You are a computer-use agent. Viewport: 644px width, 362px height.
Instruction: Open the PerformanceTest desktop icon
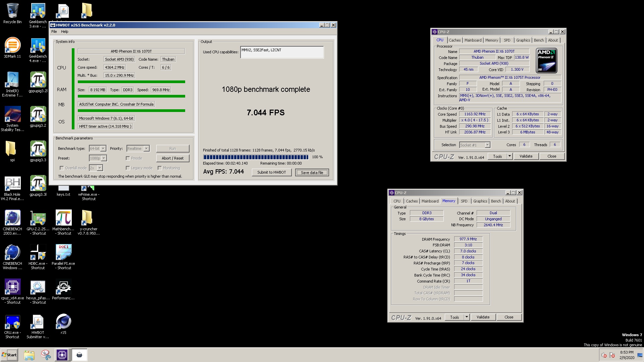(x=63, y=290)
